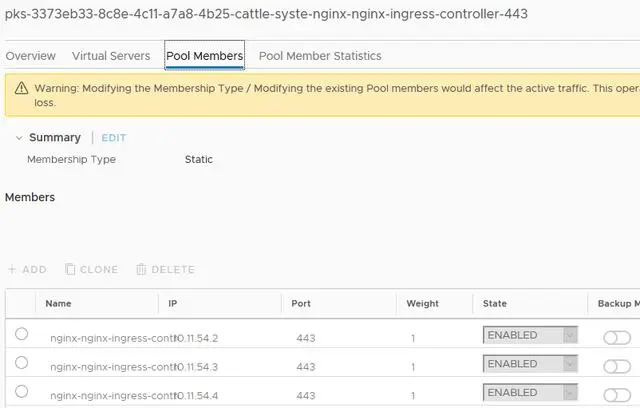The image size is (640, 408).
Task: Open the Pool Member Statistics tab
Action: (320, 56)
